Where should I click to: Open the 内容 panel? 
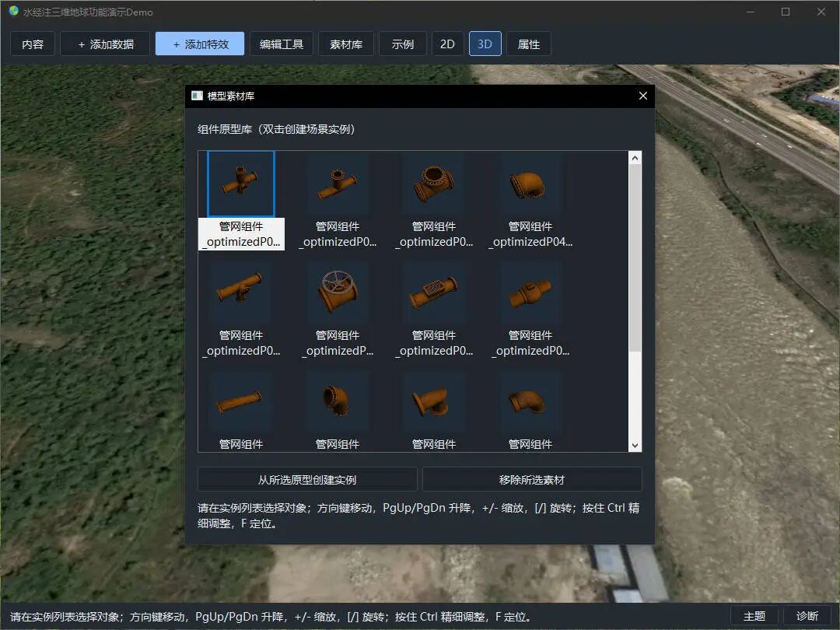(33, 44)
